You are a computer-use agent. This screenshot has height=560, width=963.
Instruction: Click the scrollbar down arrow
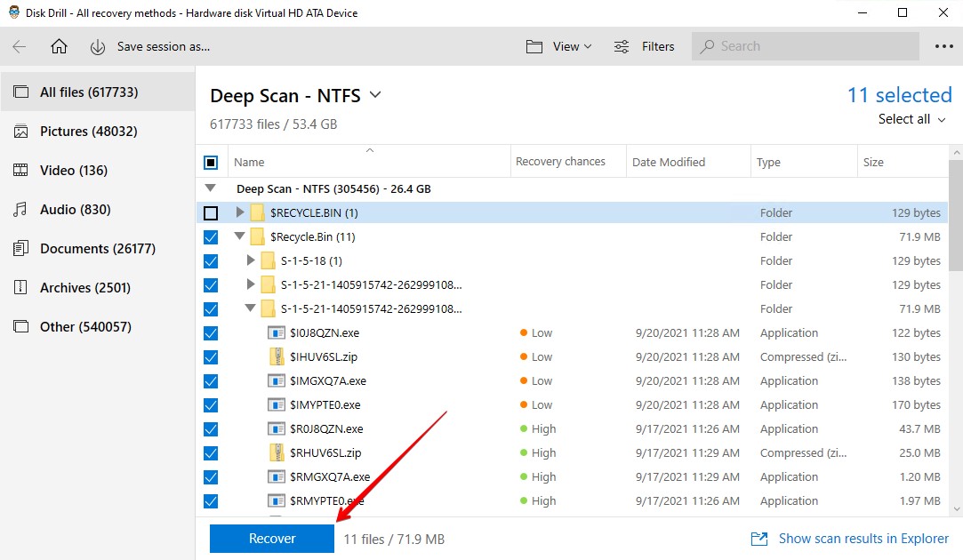pos(956,509)
